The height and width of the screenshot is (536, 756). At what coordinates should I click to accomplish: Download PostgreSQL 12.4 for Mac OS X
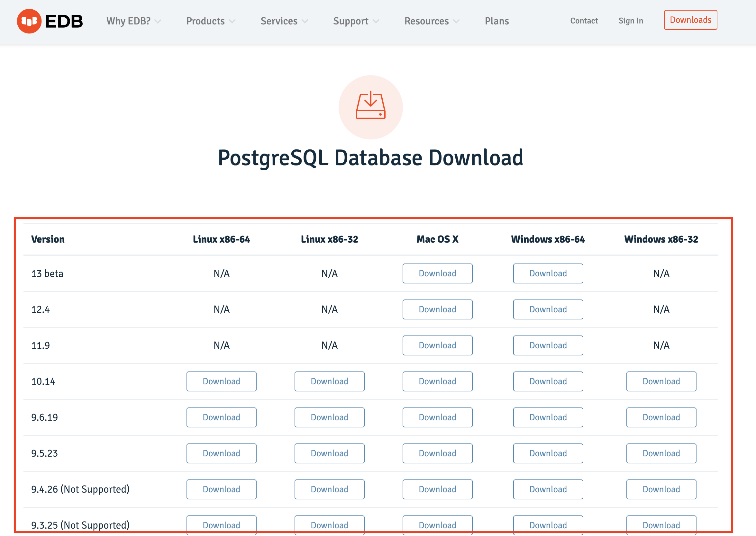pos(437,309)
